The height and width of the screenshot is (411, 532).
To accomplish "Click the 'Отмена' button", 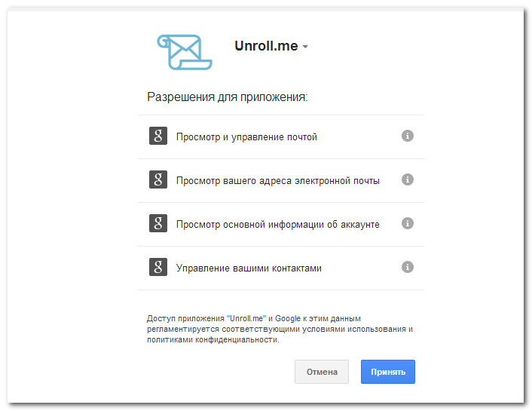I will tap(322, 372).
